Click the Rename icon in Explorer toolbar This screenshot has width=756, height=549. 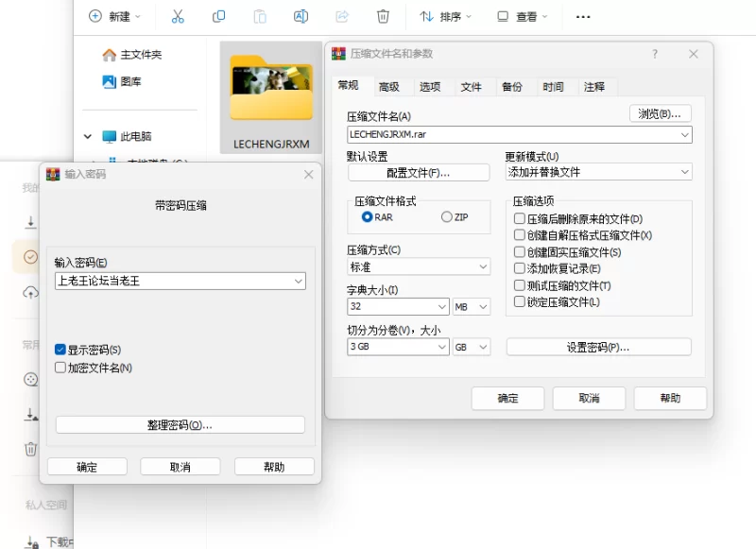click(301, 16)
